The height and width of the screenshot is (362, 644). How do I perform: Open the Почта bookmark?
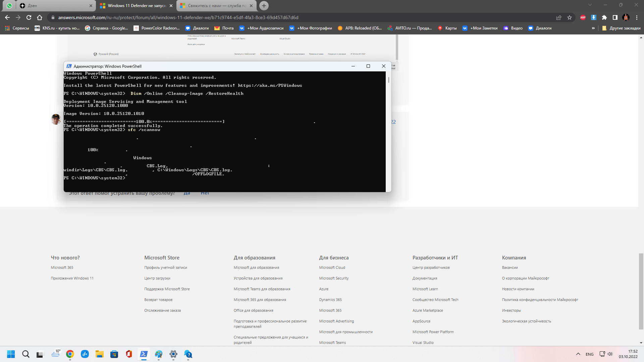pos(224,28)
